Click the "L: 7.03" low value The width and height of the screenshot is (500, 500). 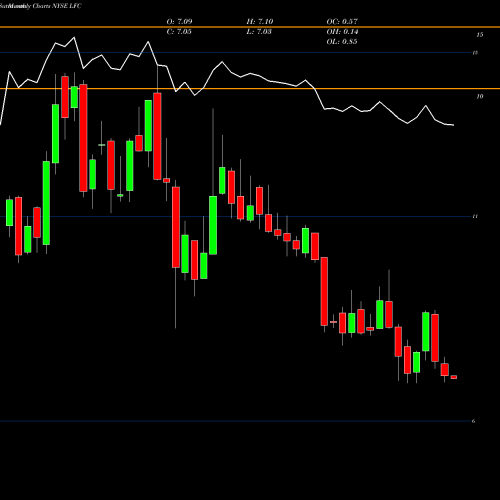pyautogui.click(x=259, y=32)
